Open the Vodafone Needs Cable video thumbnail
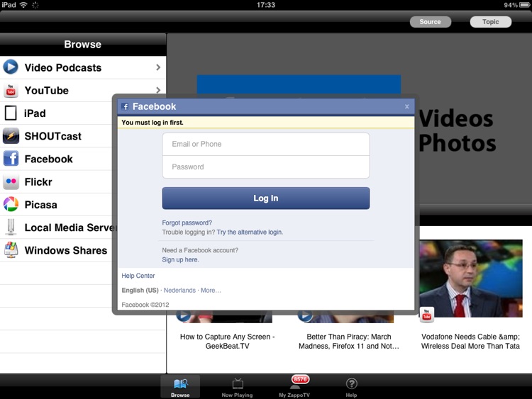 point(470,279)
